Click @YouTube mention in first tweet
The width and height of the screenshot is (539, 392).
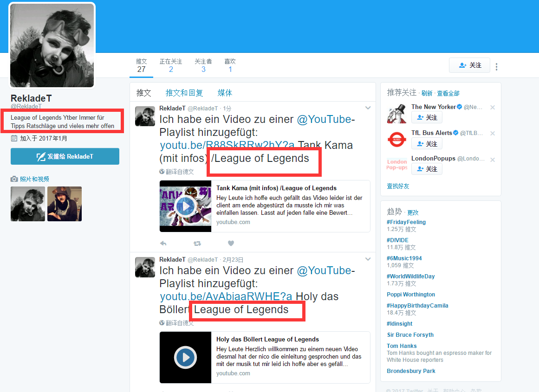pyautogui.click(x=324, y=119)
